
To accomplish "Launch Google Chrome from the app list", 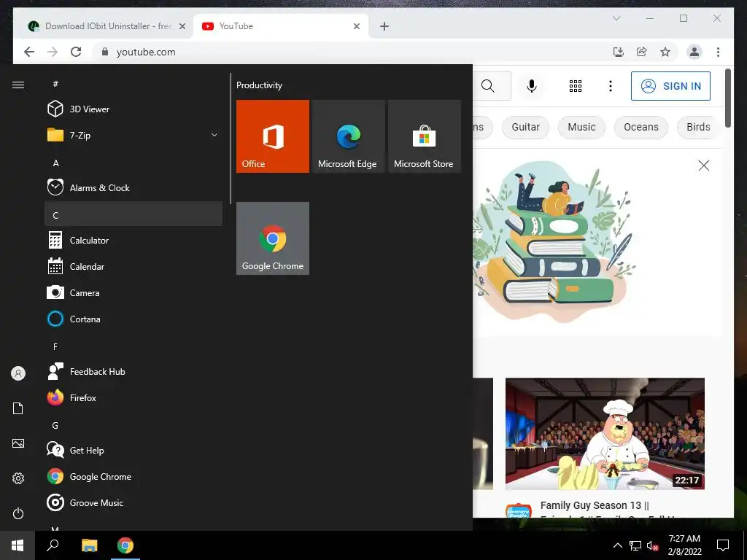I will click(133, 476).
